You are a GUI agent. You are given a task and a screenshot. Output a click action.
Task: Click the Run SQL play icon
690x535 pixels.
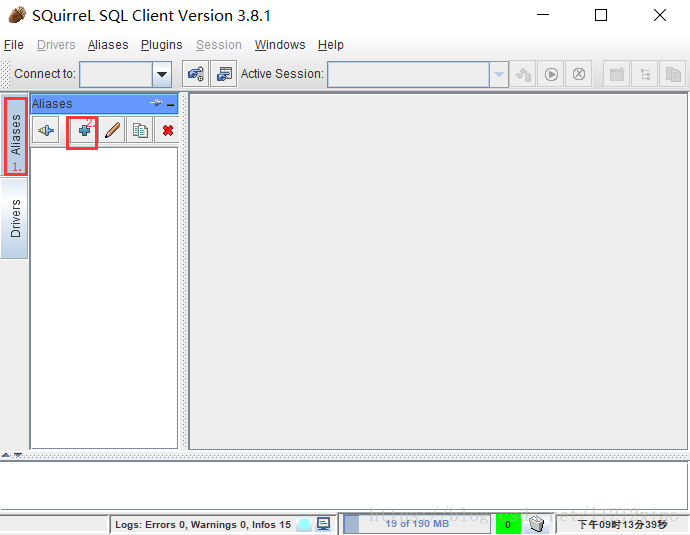pos(551,74)
